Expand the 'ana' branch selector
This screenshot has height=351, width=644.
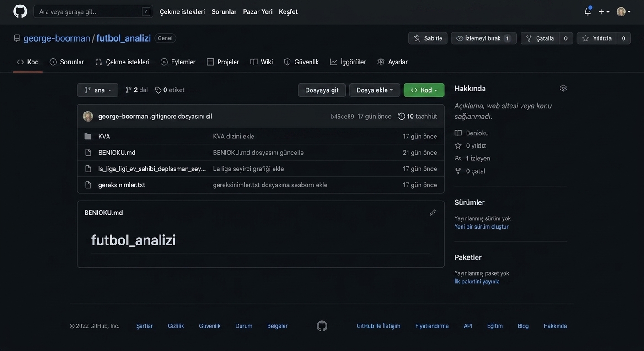click(x=98, y=90)
